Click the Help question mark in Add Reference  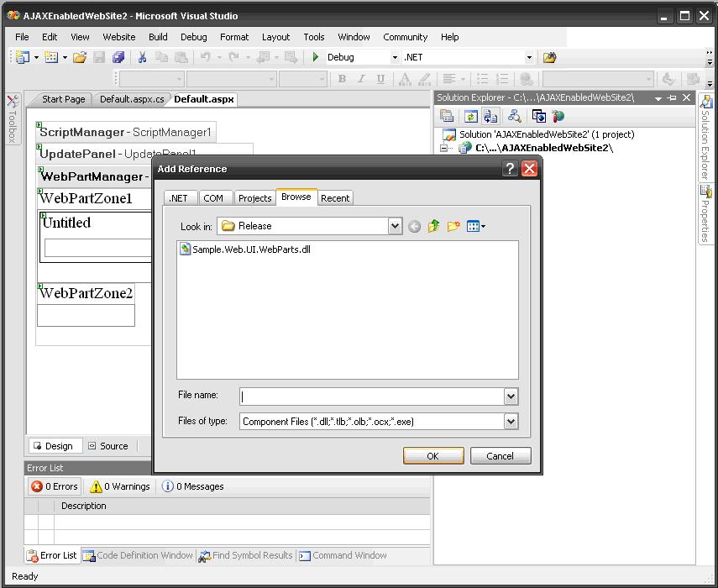(x=510, y=169)
